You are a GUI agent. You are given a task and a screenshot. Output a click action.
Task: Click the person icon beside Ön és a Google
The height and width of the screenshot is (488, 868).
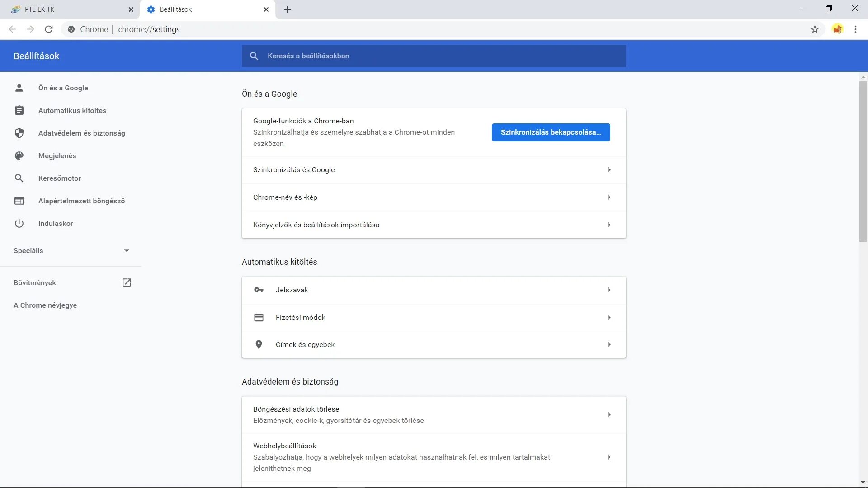[x=19, y=88]
